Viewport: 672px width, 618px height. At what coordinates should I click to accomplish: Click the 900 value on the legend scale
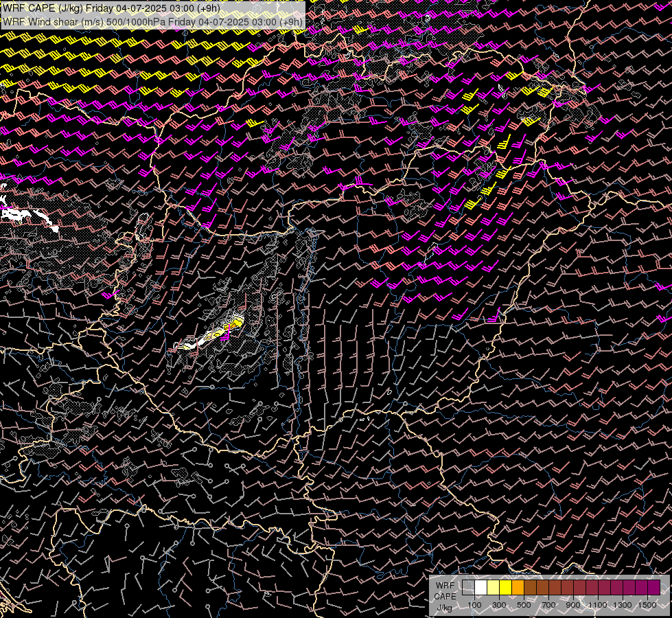[573, 605]
